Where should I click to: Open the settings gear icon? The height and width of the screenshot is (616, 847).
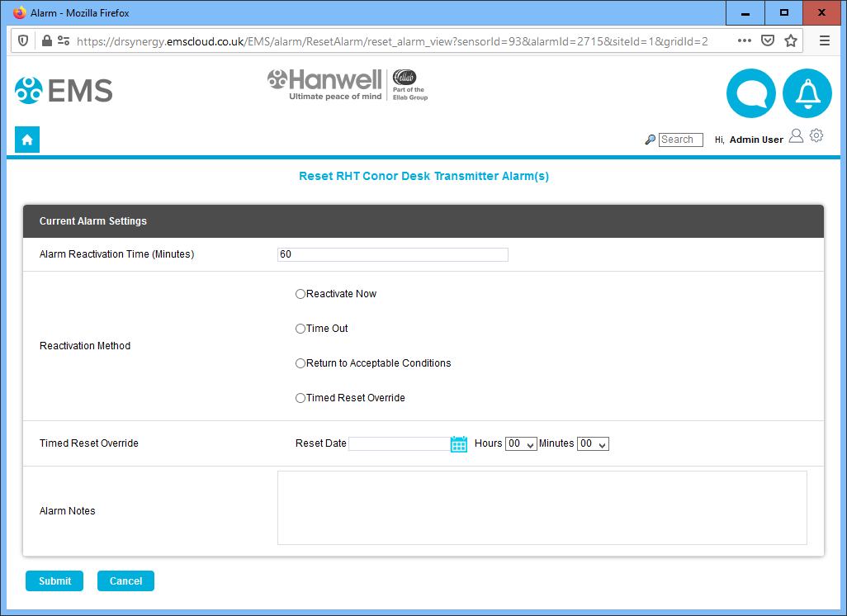coord(816,136)
